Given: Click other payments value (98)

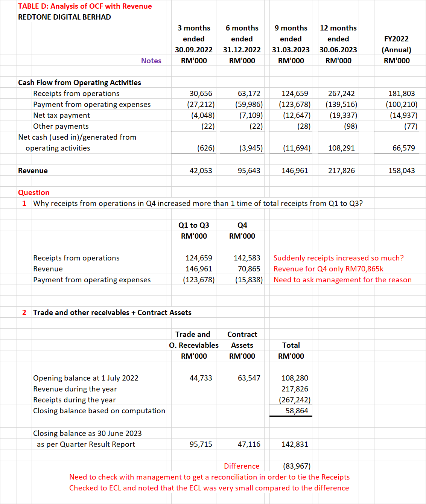Looking at the screenshot, I should coord(350,126).
